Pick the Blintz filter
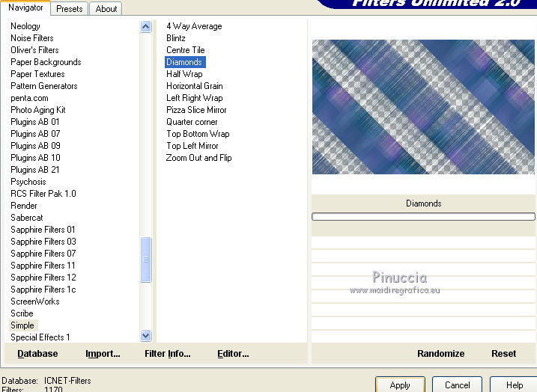This screenshot has height=392, width=537. (x=176, y=38)
